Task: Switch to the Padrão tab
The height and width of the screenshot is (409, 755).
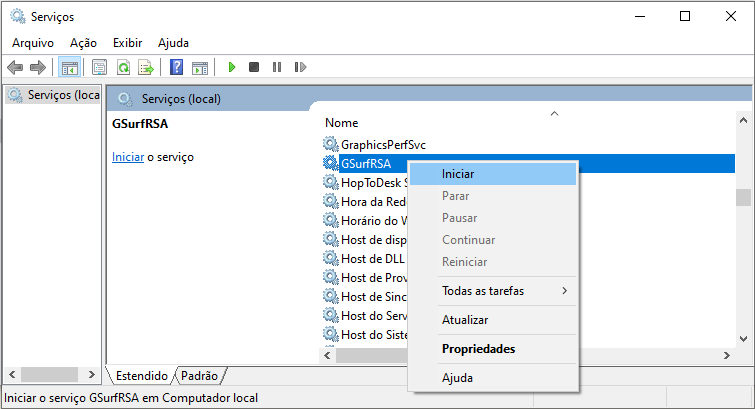Action: click(199, 376)
